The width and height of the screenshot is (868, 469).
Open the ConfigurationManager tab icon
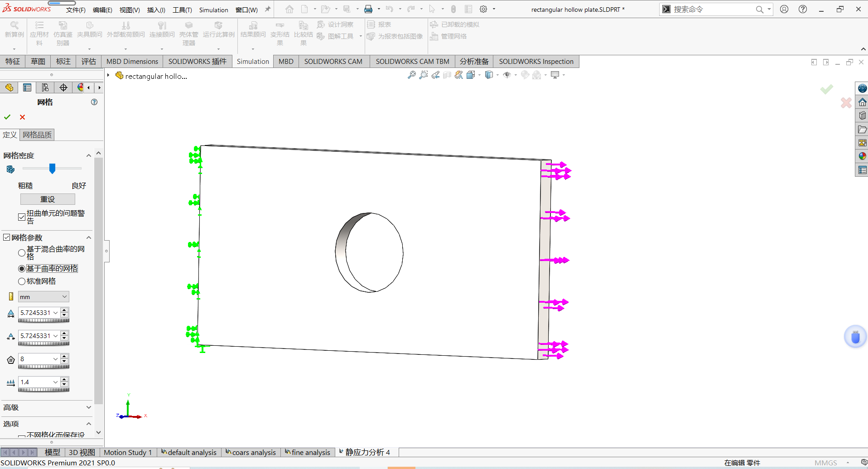pos(45,87)
